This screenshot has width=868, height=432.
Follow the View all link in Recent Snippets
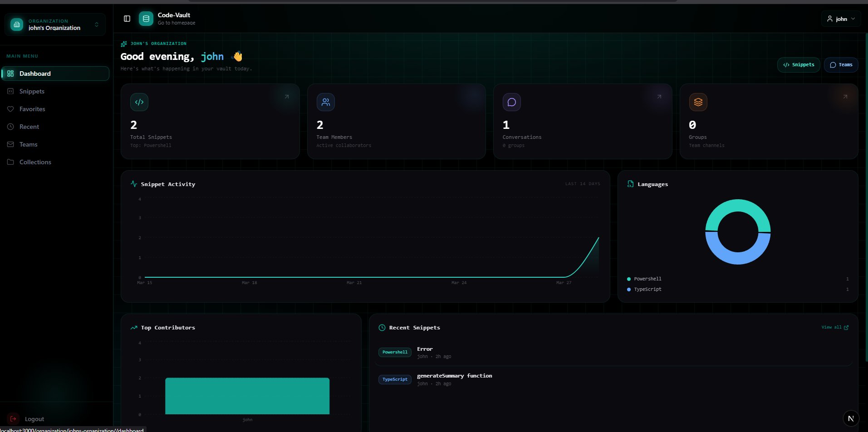pyautogui.click(x=835, y=327)
